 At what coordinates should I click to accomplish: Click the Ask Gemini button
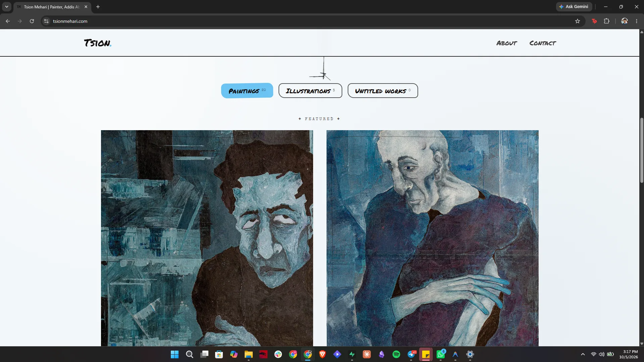coord(574,7)
